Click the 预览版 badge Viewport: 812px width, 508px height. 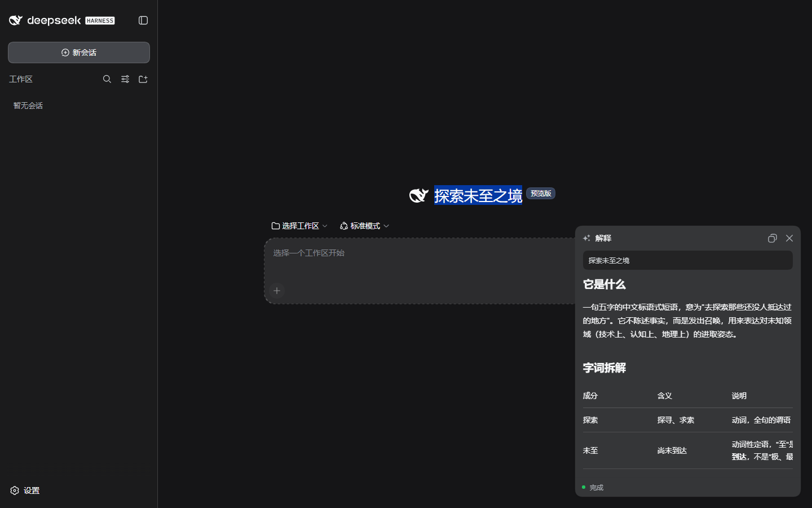pyautogui.click(x=541, y=194)
